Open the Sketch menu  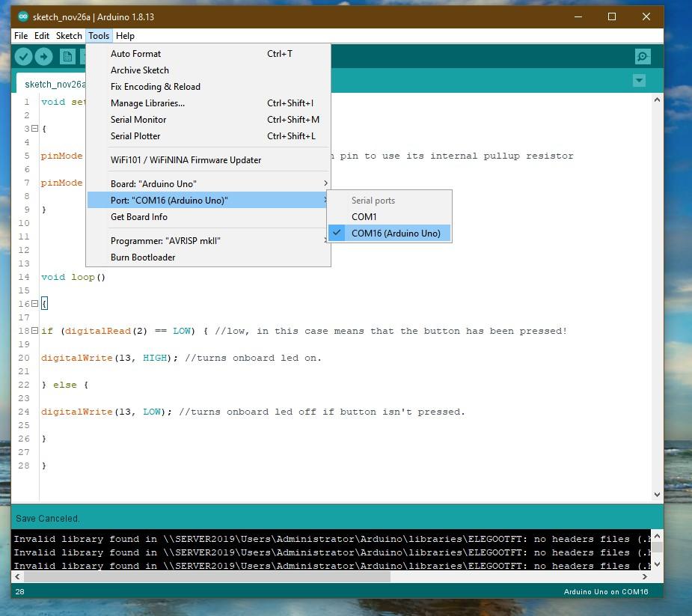[69, 36]
